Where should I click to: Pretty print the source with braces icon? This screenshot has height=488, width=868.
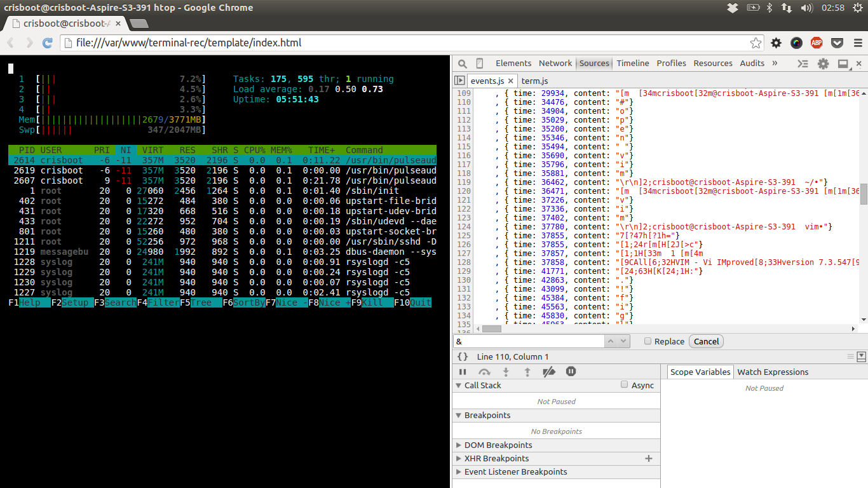[463, 357]
